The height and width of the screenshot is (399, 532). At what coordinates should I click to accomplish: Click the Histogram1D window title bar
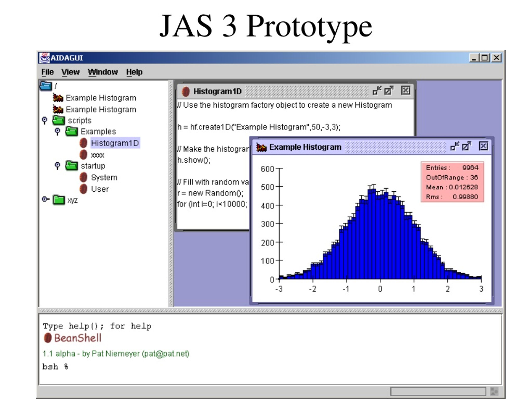tap(295, 91)
